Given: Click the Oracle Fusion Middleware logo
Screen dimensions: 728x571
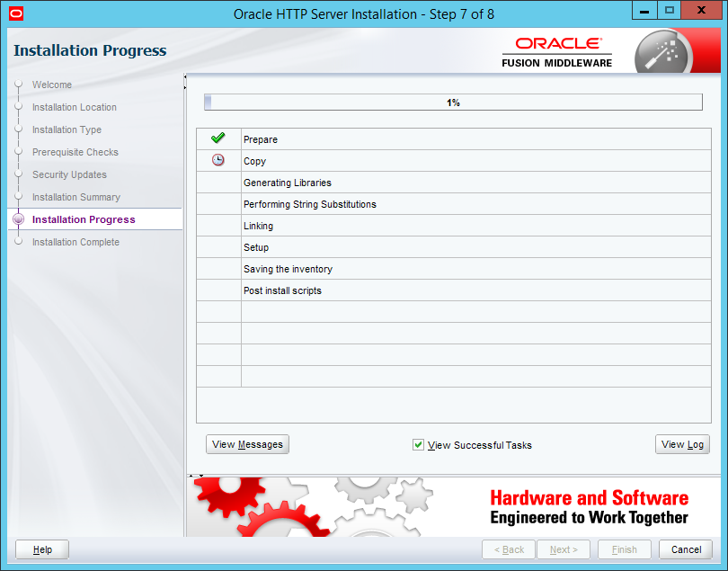Looking at the screenshot, I should 557,53.
